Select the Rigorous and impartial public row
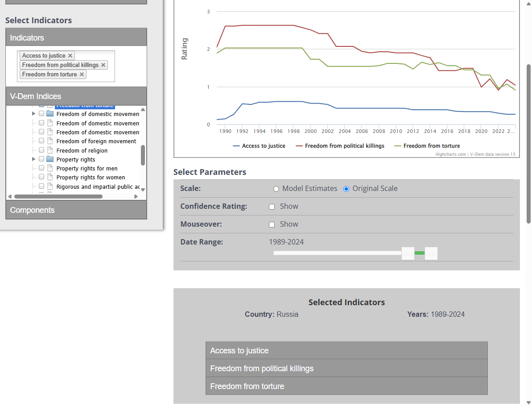532x406 pixels. tap(98, 186)
